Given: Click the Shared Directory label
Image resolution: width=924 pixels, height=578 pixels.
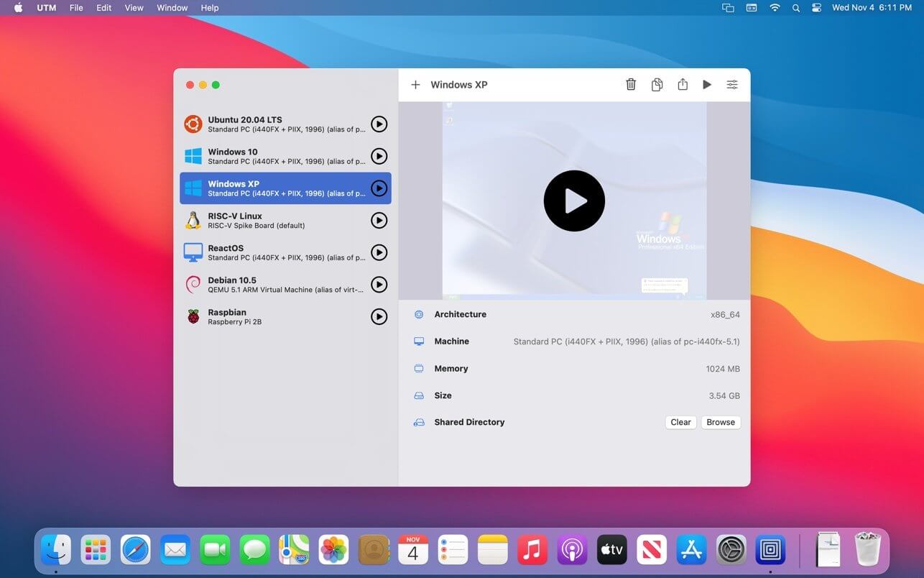Looking at the screenshot, I should tap(469, 423).
